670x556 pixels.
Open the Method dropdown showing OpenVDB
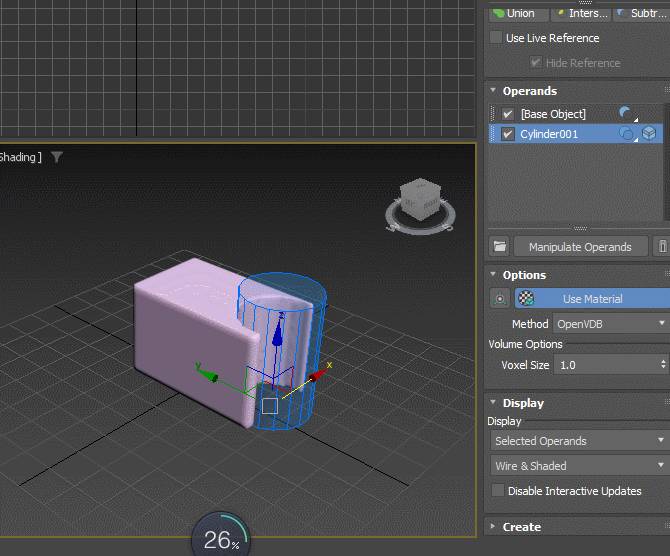click(x=610, y=324)
